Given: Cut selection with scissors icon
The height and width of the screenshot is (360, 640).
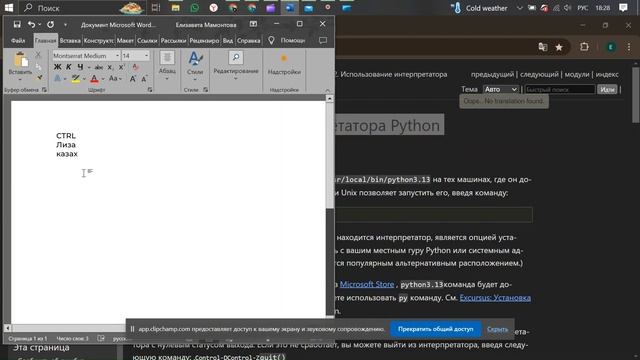Looking at the screenshot, I should (38, 55).
